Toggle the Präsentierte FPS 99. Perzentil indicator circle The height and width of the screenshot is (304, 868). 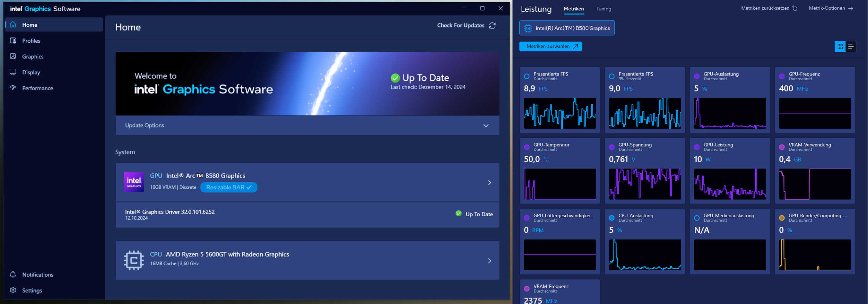point(612,76)
